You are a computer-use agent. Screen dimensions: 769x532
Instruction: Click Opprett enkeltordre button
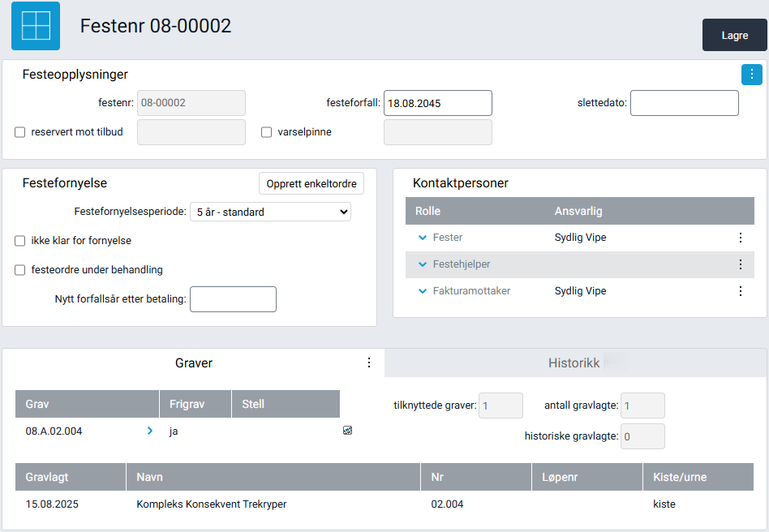(x=311, y=184)
